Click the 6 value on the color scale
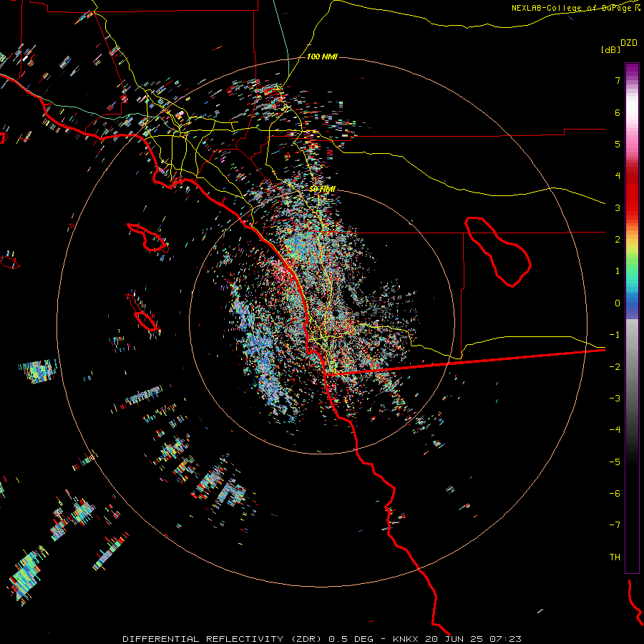 pos(618,112)
